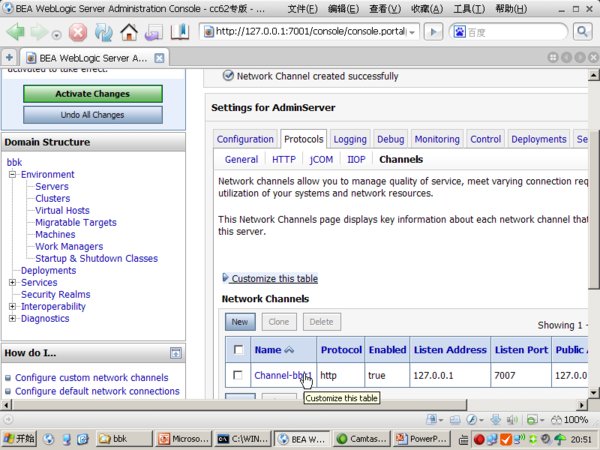Click the vertical scrollbar down arrow
600x450 pixels.
(x=593, y=392)
